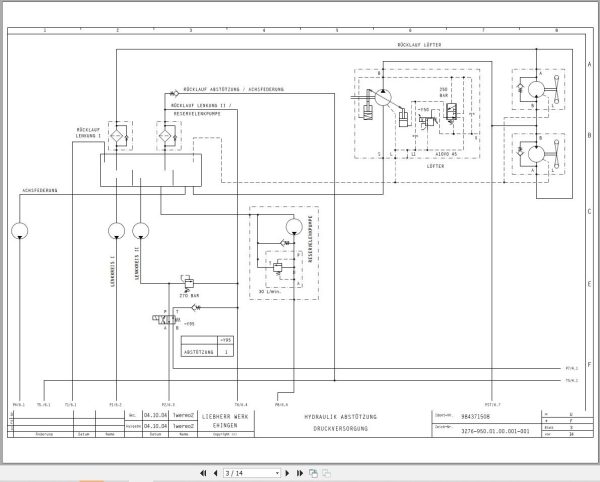The width and height of the screenshot is (600, 482).
Task: Click the ACHSFEDERUNG label on the left
Action: pos(40,191)
